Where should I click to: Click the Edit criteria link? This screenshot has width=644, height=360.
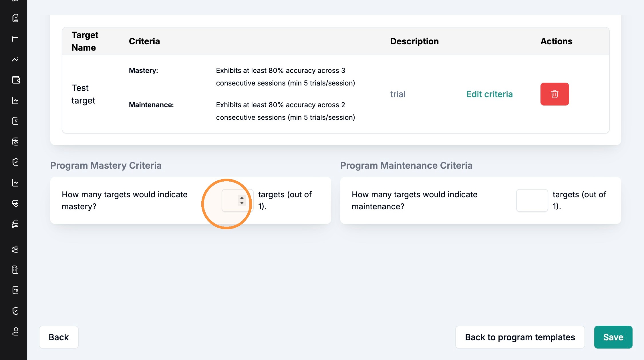pos(489,94)
